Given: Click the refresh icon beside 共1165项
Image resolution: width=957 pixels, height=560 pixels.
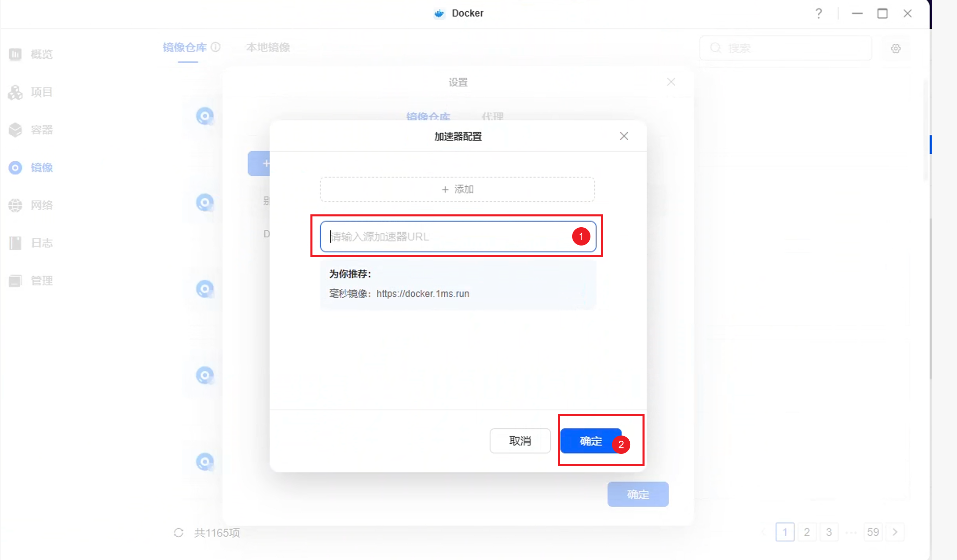Looking at the screenshot, I should [179, 532].
